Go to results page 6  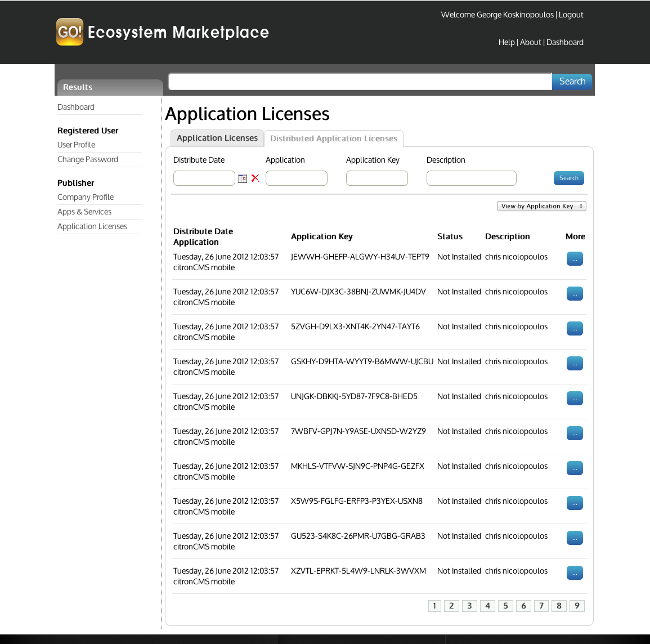pyautogui.click(x=523, y=606)
